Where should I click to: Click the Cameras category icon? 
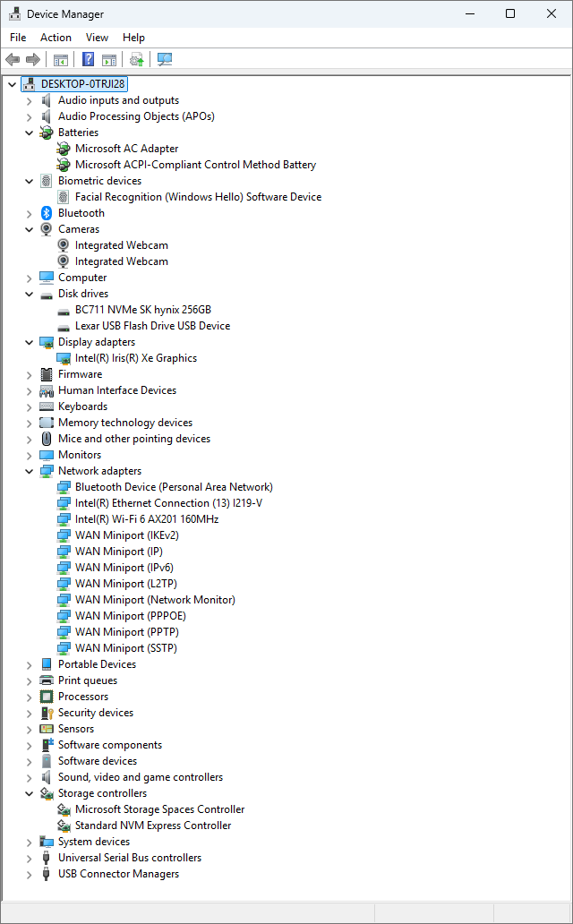coord(47,229)
